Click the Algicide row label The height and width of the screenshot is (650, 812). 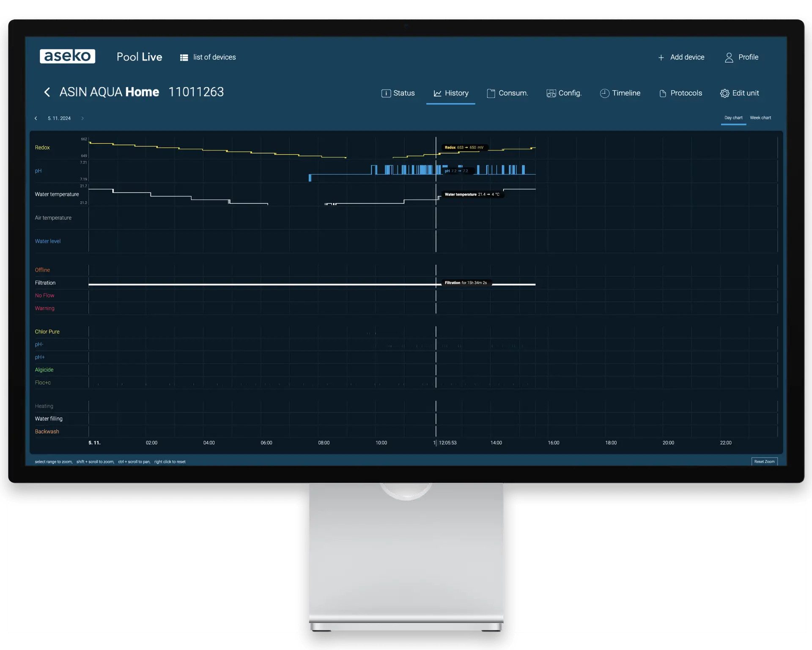tap(44, 370)
